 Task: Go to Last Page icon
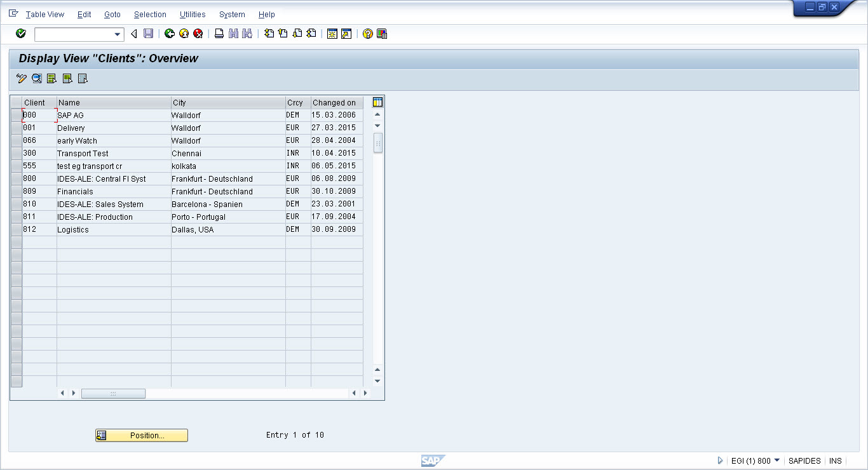click(x=311, y=34)
